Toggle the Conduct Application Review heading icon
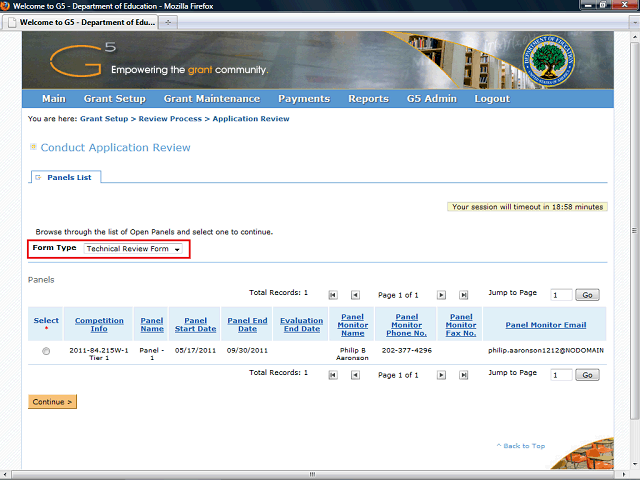The image size is (640, 480). coord(33,147)
